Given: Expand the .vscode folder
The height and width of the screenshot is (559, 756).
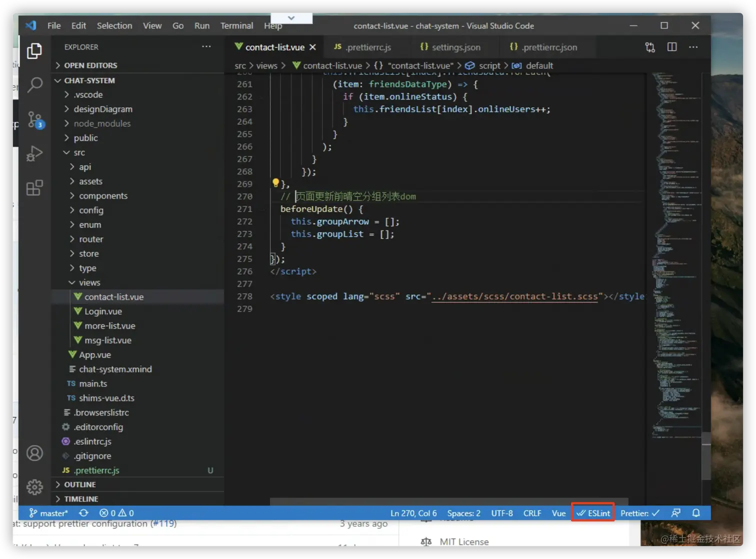Looking at the screenshot, I should (x=137, y=94).
